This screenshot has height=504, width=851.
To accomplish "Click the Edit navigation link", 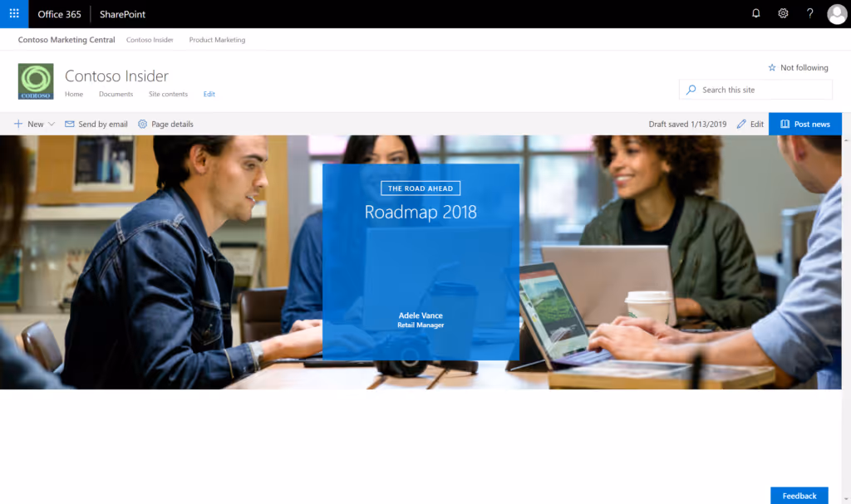I will [x=209, y=94].
